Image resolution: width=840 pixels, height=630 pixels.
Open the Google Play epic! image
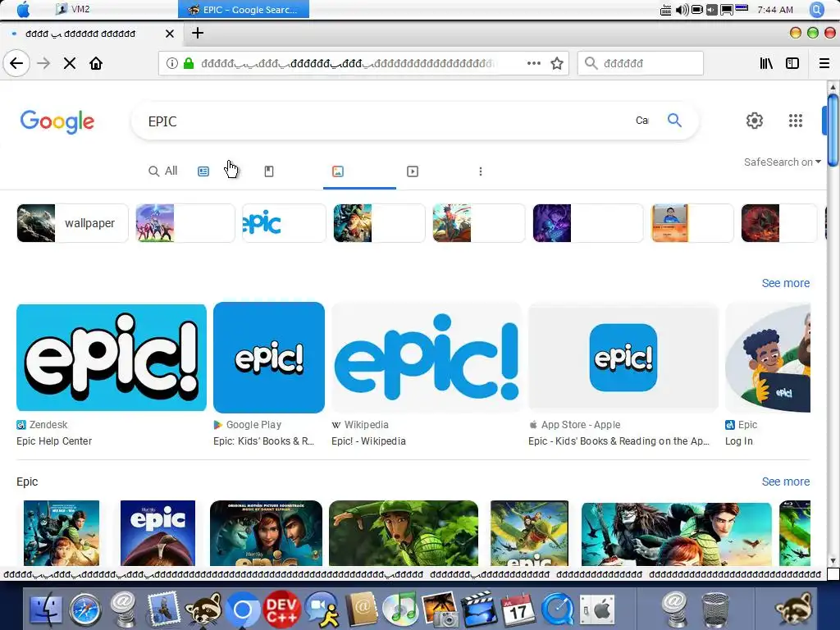coord(269,358)
